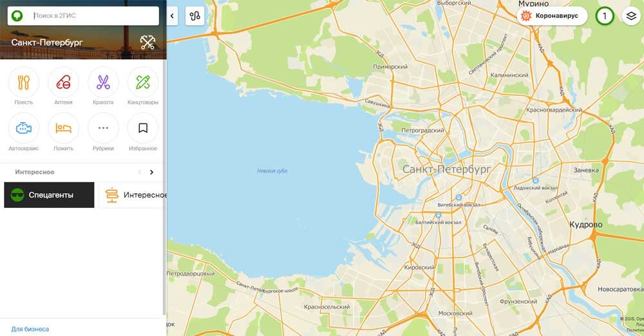The image size is (644, 336).
Task: Open the map layers icon
Action: pyautogui.click(x=631, y=16)
